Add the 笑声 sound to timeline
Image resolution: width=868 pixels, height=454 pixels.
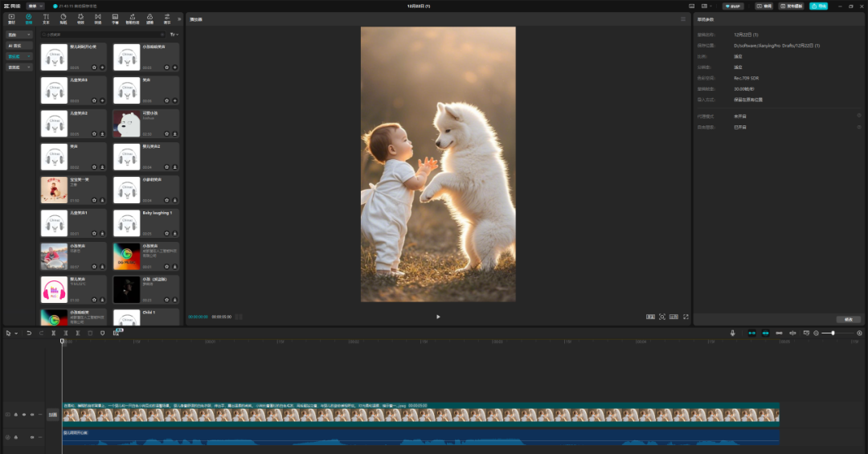[174, 101]
